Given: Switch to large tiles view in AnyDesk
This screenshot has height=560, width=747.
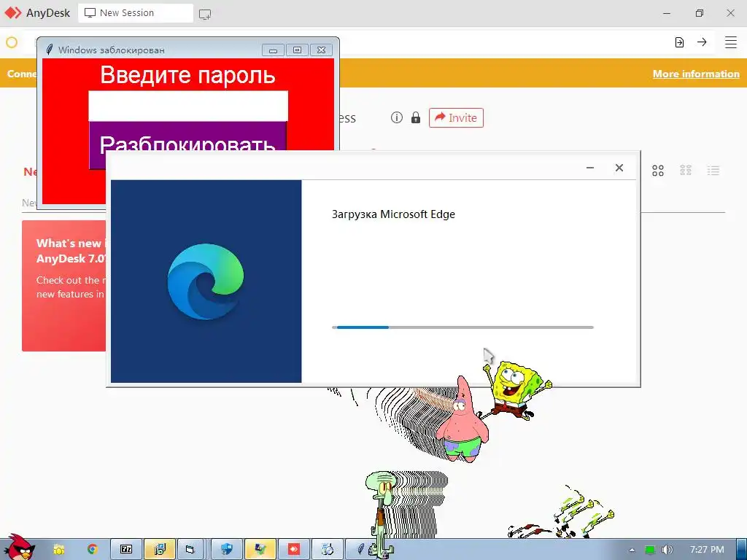Looking at the screenshot, I should pos(658,171).
